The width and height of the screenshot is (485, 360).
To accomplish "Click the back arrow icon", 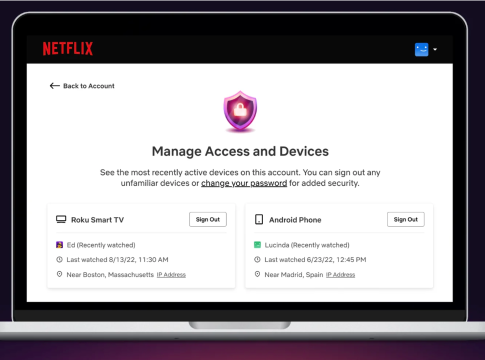I will 54,86.
